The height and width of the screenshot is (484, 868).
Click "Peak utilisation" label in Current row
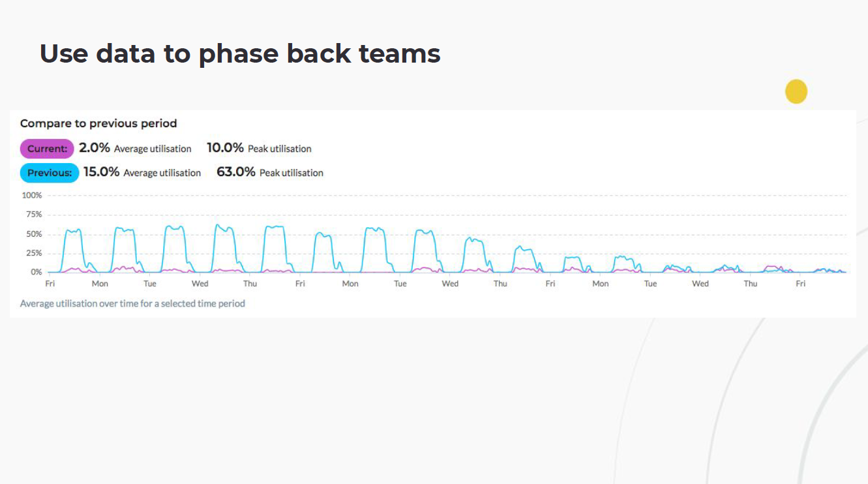(x=280, y=149)
